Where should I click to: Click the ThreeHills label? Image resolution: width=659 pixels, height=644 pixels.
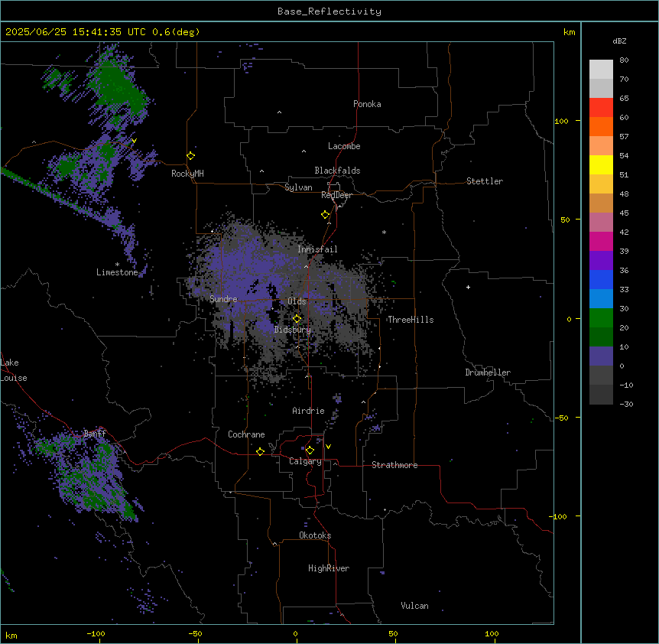[411, 320]
